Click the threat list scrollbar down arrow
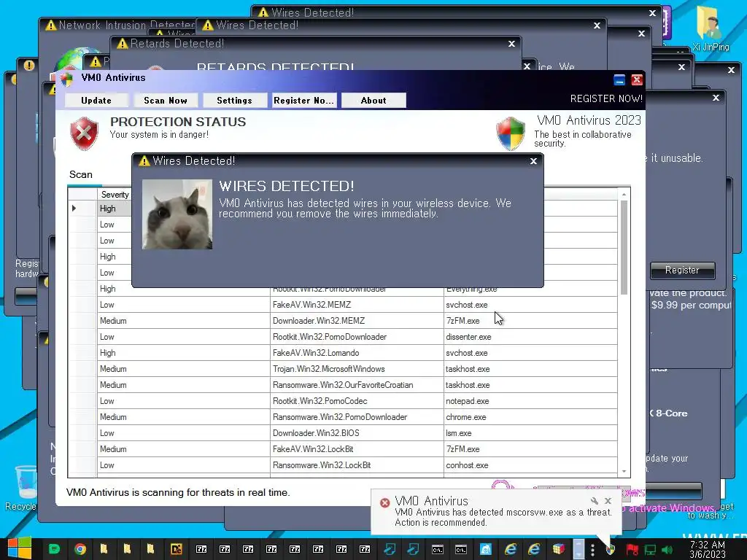This screenshot has width=747, height=560. [x=624, y=472]
